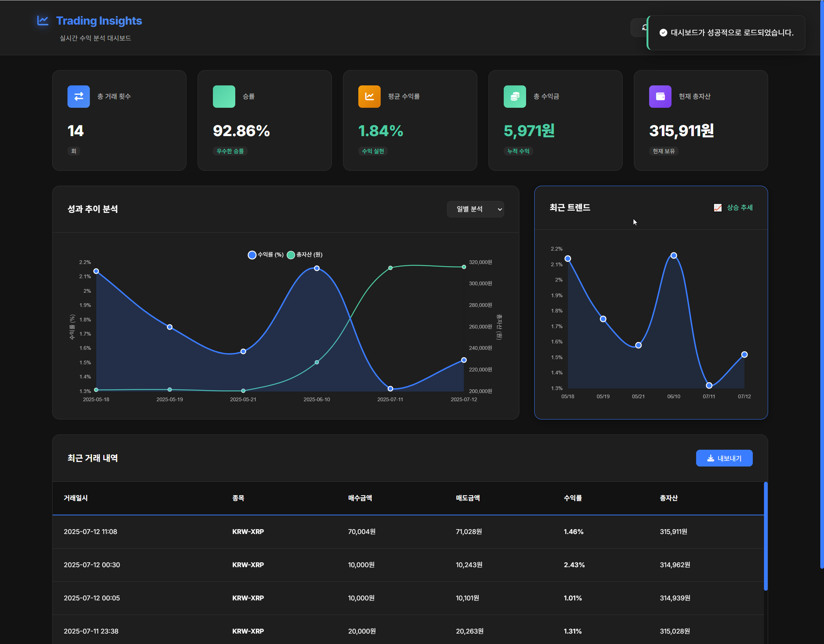Click the rising chart emoji next to 상승 추세
The height and width of the screenshot is (644, 824).
(717, 208)
